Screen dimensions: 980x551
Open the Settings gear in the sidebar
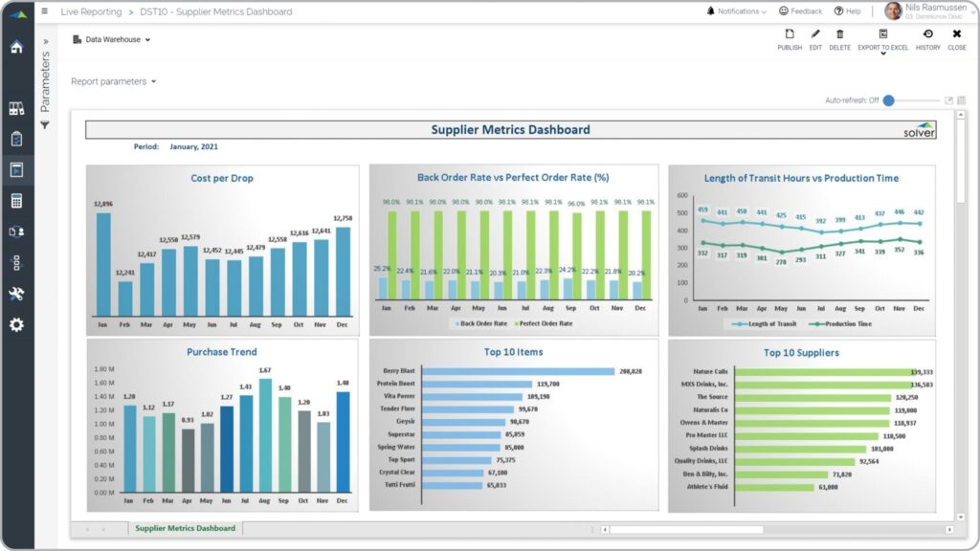(16, 325)
